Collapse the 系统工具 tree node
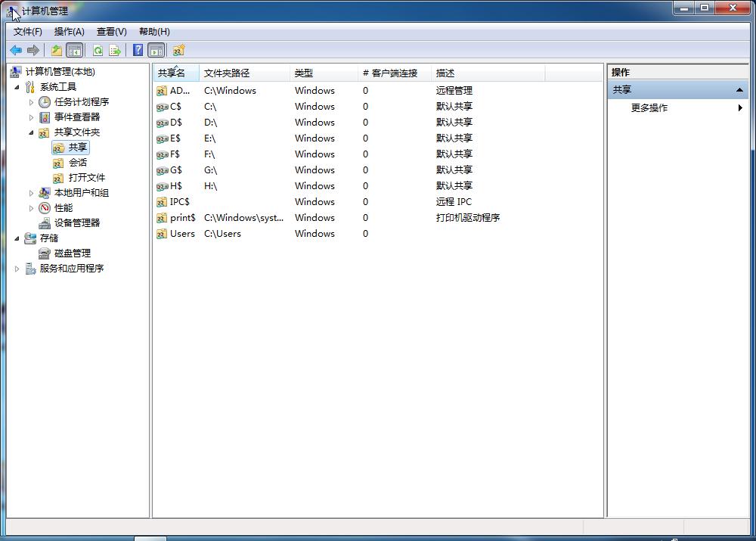756x541 pixels. click(x=17, y=86)
